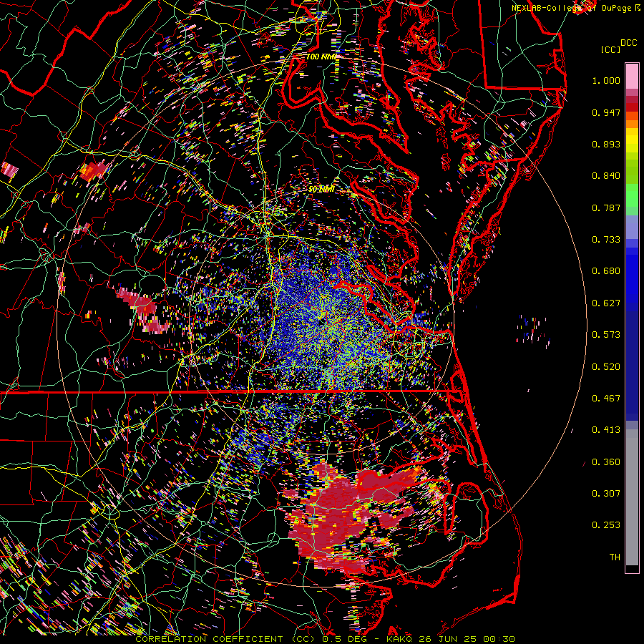Click the KAKQ station identifier
The width and height of the screenshot is (644, 644).
pos(400,639)
